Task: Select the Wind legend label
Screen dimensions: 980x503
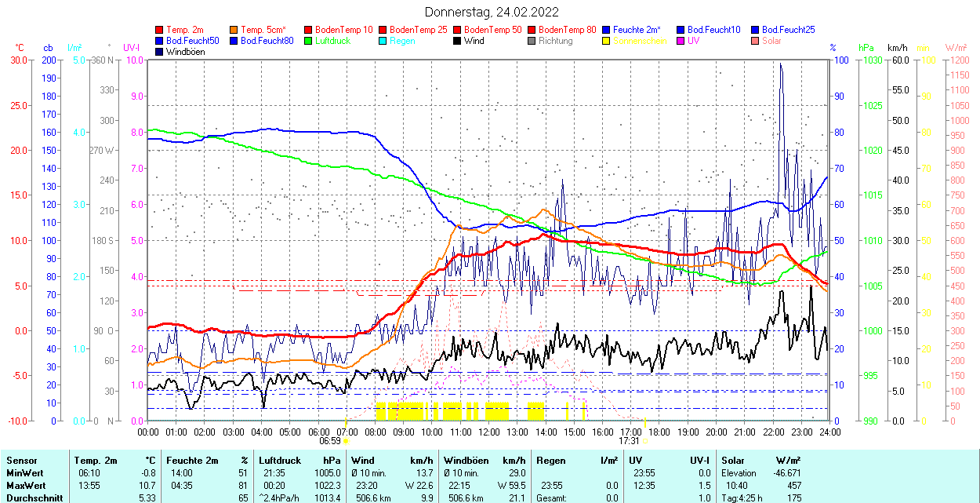Action: (474, 41)
